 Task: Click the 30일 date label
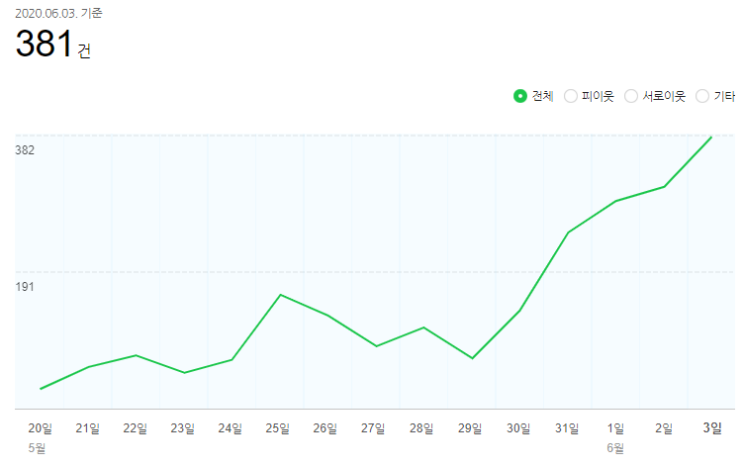[518, 428]
